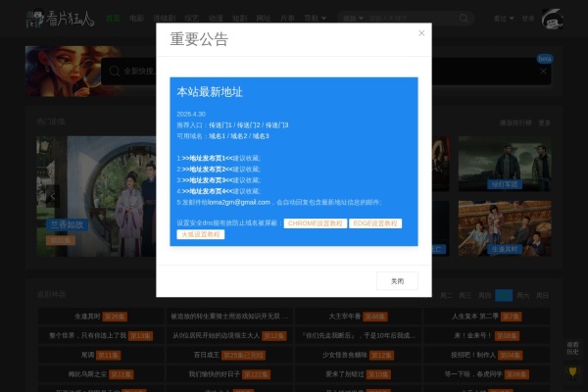Open 少女怪兽焦糖味 entry
Screen dimensions: 588x392
coord(358,355)
